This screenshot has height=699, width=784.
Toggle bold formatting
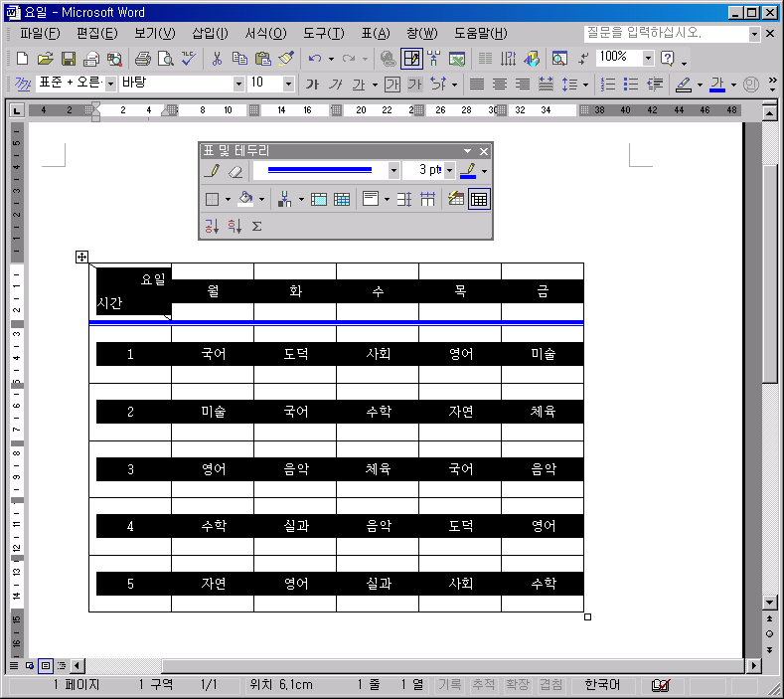coord(312,85)
